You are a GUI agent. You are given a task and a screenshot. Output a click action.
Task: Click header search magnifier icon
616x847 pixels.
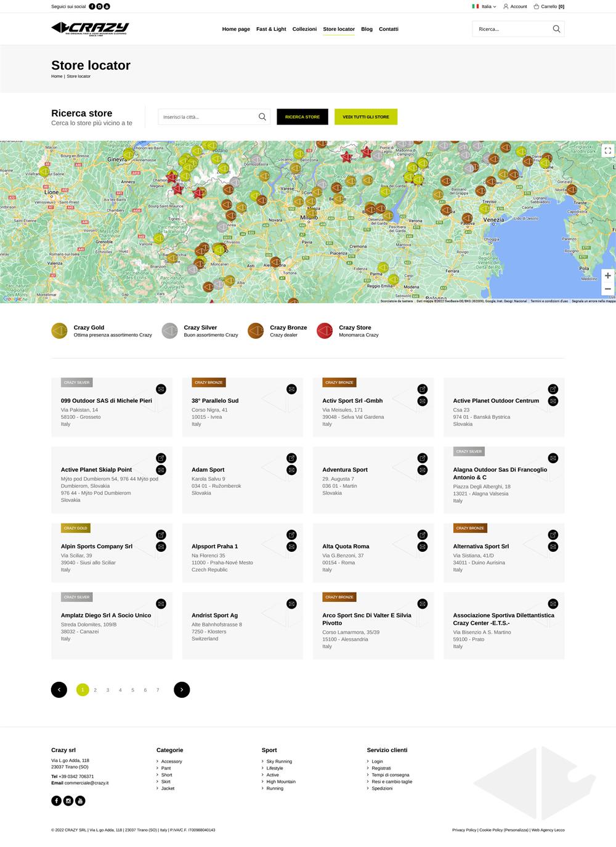(556, 29)
